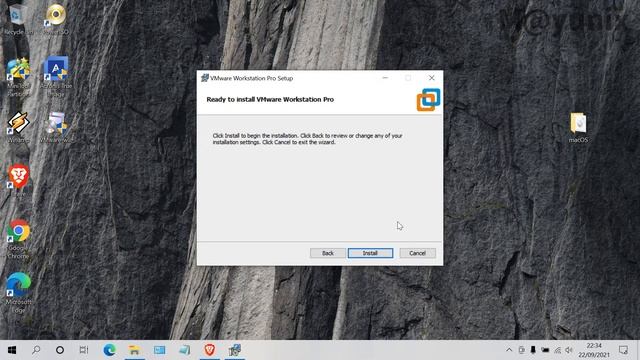
Task: Click Install to begin installing VMware Workstation
Action: (x=370, y=253)
